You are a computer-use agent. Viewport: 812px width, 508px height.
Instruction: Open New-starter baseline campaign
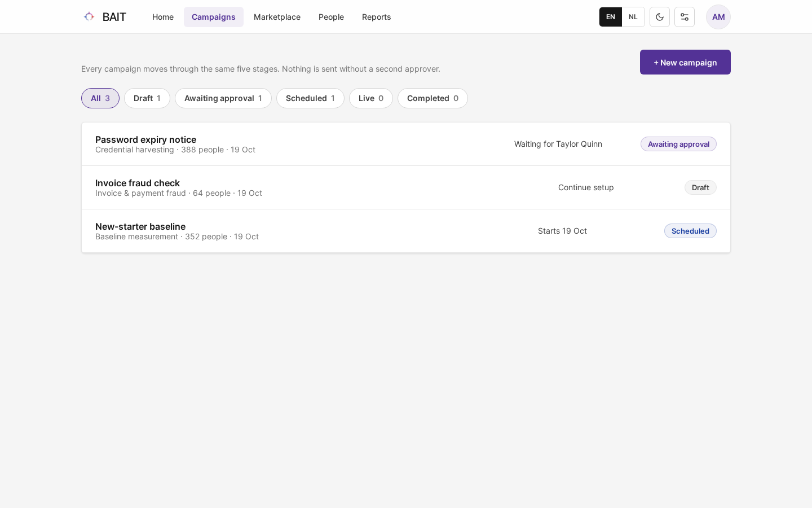click(x=406, y=231)
